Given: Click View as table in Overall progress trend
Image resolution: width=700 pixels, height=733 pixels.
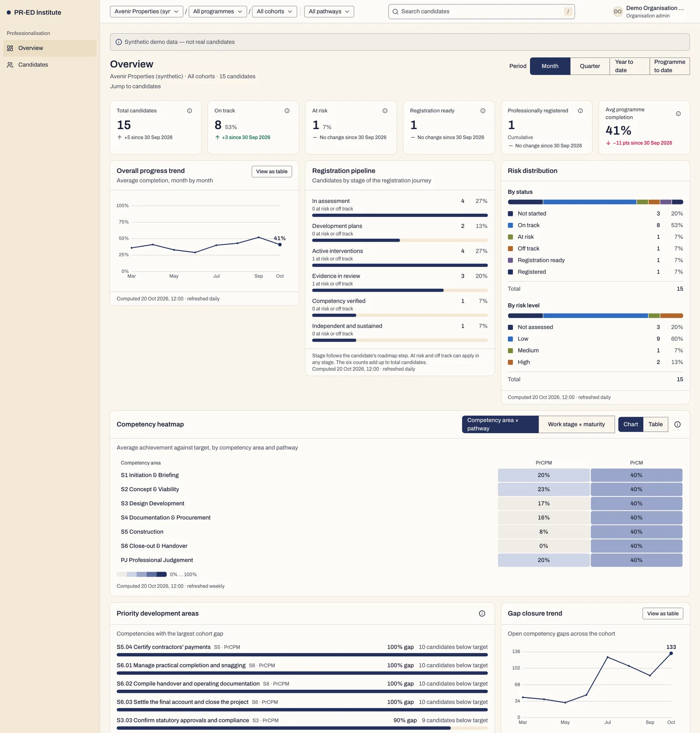Looking at the screenshot, I should [x=272, y=171].
